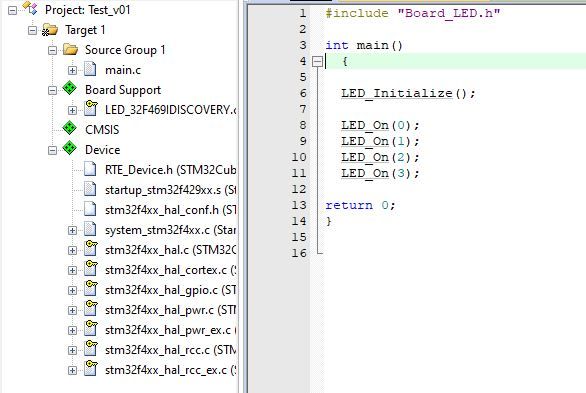
Task: Expand stm32f4xx_hal_gpio.c file node
Action: point(73,290)
